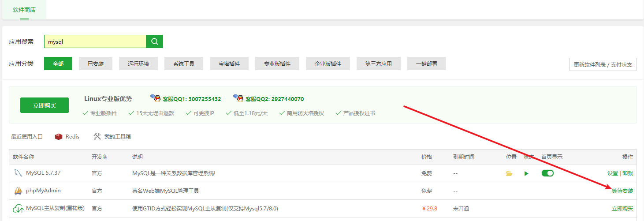
Task: Click 著名Web端MySQL管理工具 description text
Action: click(166, 191)
